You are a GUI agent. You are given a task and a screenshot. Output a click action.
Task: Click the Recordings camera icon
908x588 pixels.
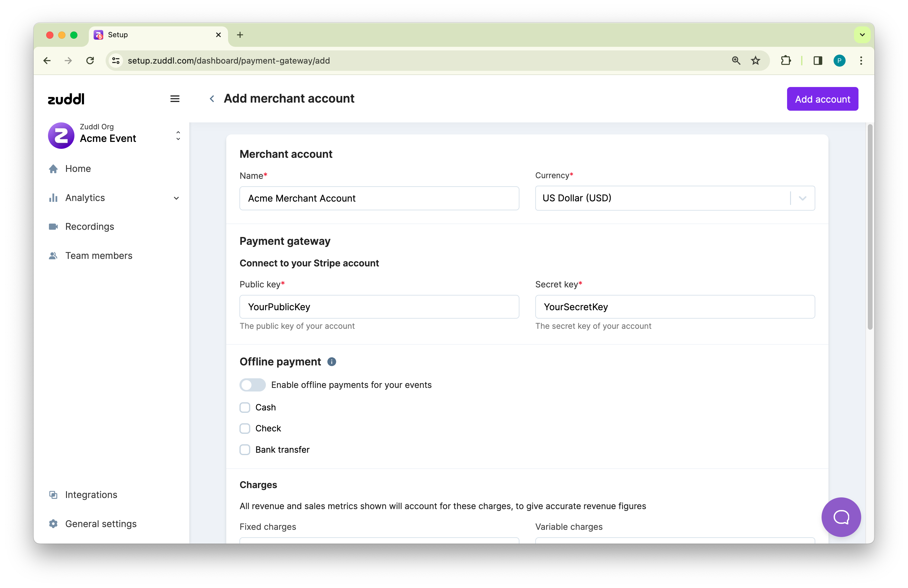(53, 226)
